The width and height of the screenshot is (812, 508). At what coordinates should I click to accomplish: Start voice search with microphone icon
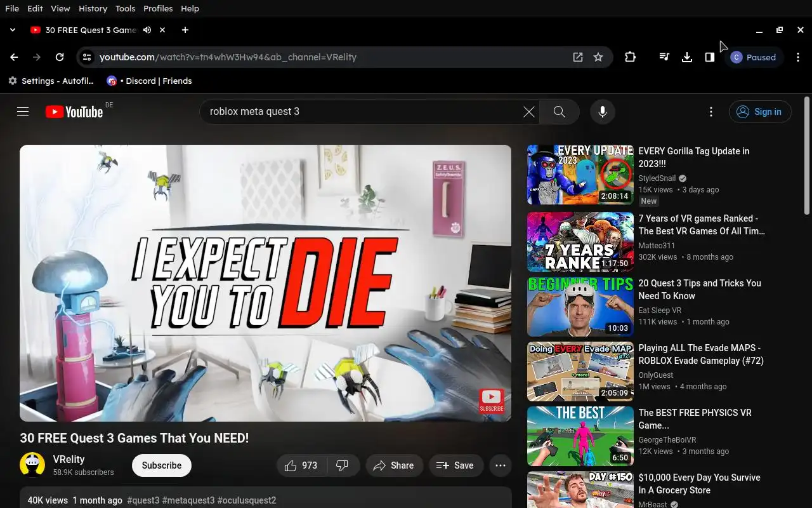coord(603,112)
